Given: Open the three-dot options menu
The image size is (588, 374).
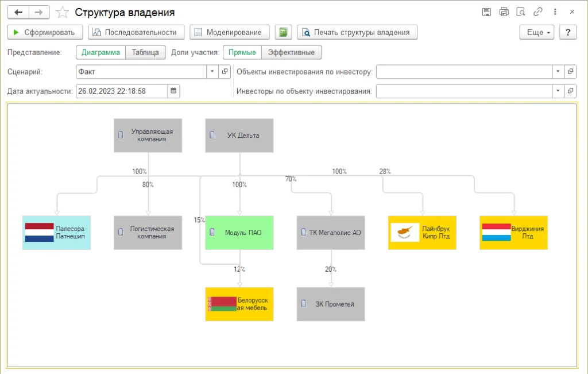Looking at the screenshot, I should [x=555, y=12].
